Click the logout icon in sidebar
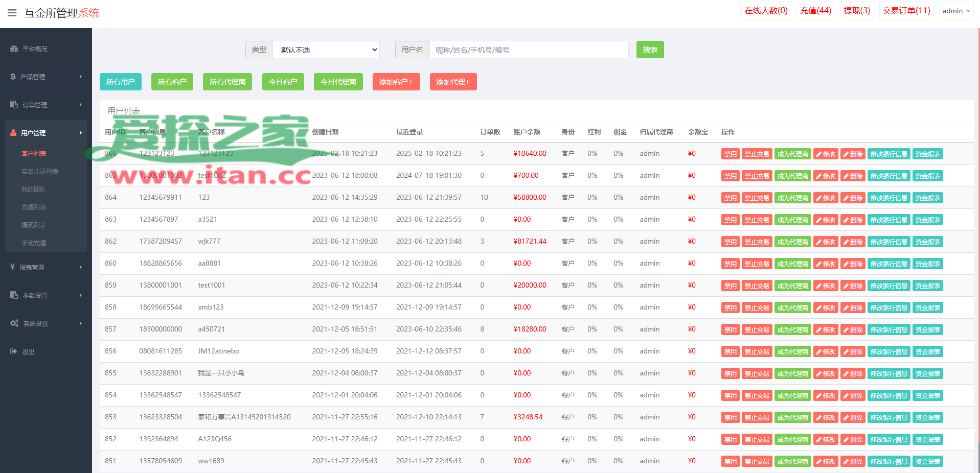This screenshot has height=473, width=980. click(x=13, y=351)
